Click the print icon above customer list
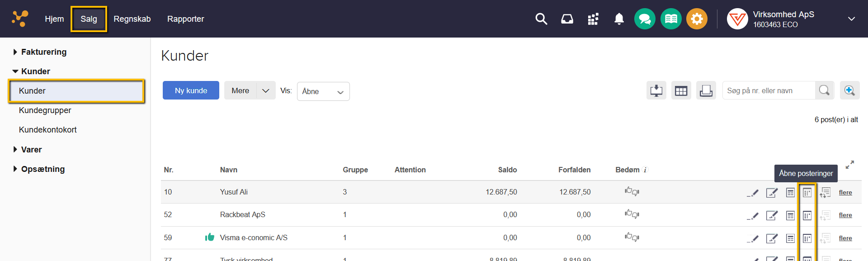 [x=706, y=90]
